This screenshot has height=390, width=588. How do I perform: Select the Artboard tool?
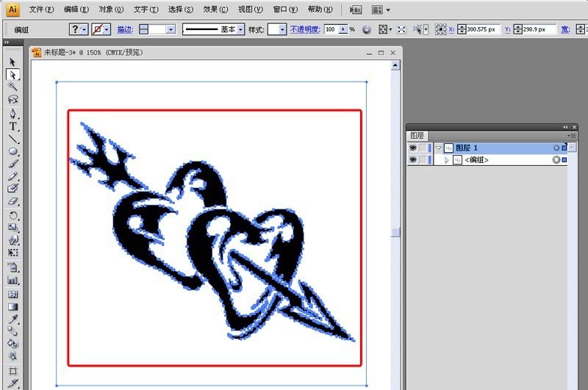[12, 370]
